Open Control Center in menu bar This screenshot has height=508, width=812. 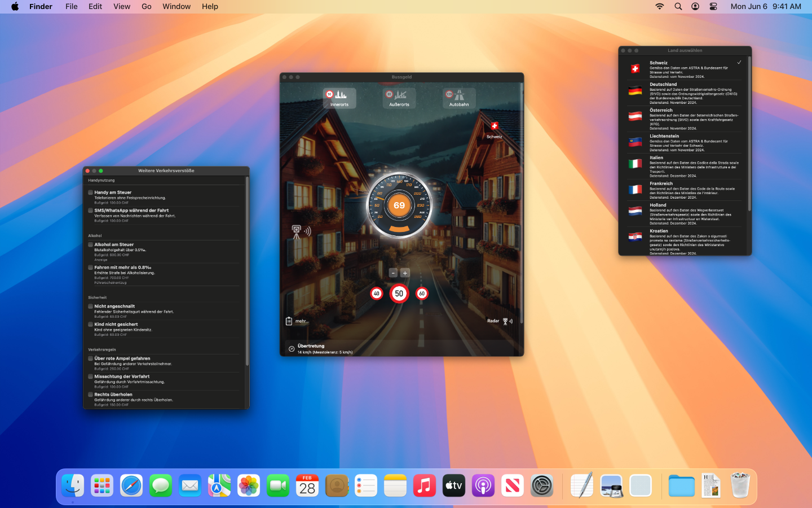pyautogui.click(x=713, y=6)
